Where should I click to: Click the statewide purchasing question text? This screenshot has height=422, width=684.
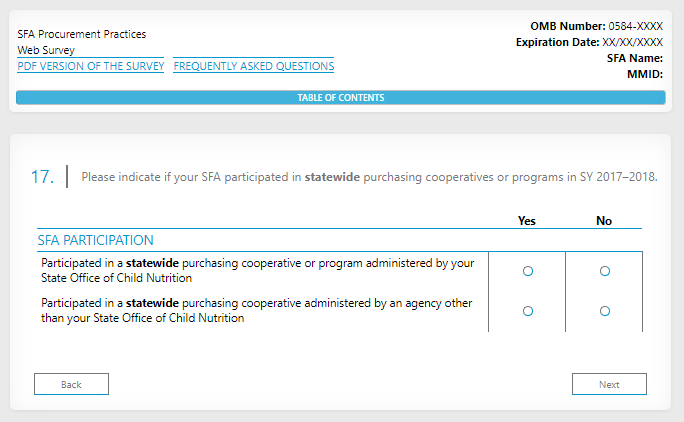coord(369,177)
